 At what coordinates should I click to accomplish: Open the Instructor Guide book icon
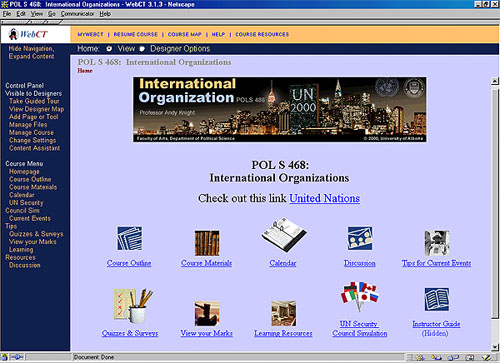(x=436, y=299)
